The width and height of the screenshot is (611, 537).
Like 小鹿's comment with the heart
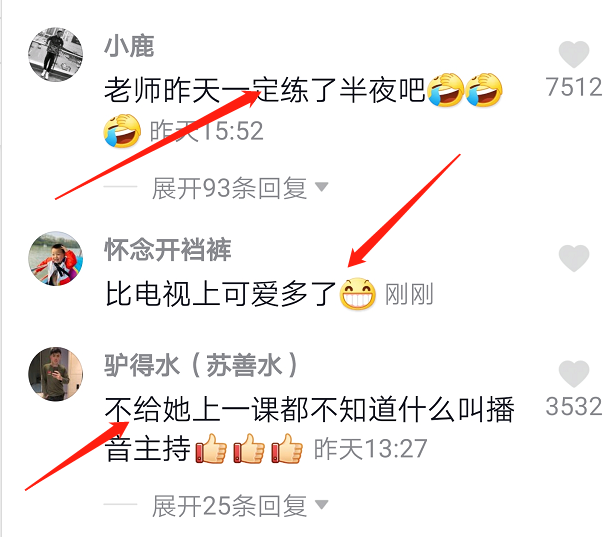click(574, 54)
